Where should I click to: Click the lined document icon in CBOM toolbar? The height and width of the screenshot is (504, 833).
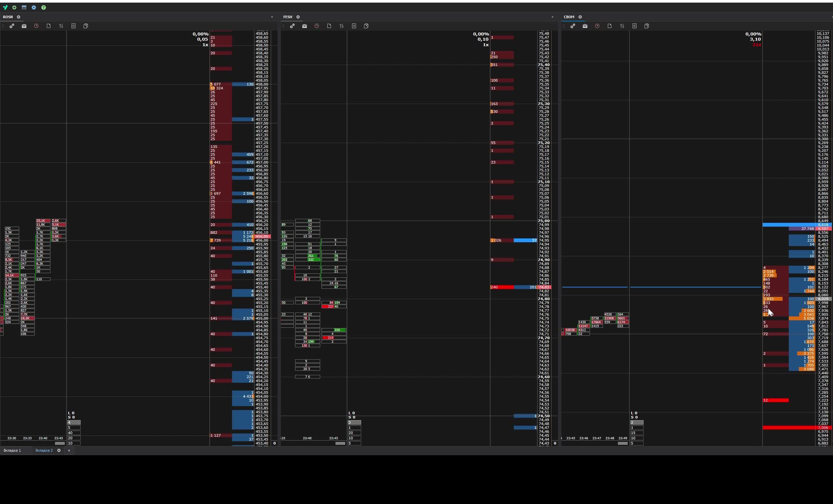(635, 26)
